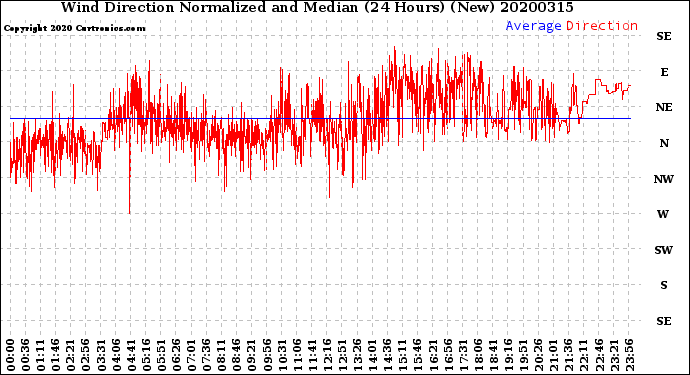Click the 04:06 time label
This screenshot has height=375, width=690.
pyautogui.click(x=116, y=355)
